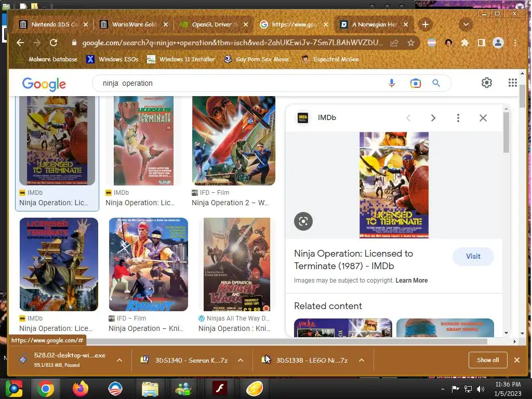The width and height of the screenshot is (532, 399).
Task: Bookmark this page with the star icon
Action: (411, 43)
